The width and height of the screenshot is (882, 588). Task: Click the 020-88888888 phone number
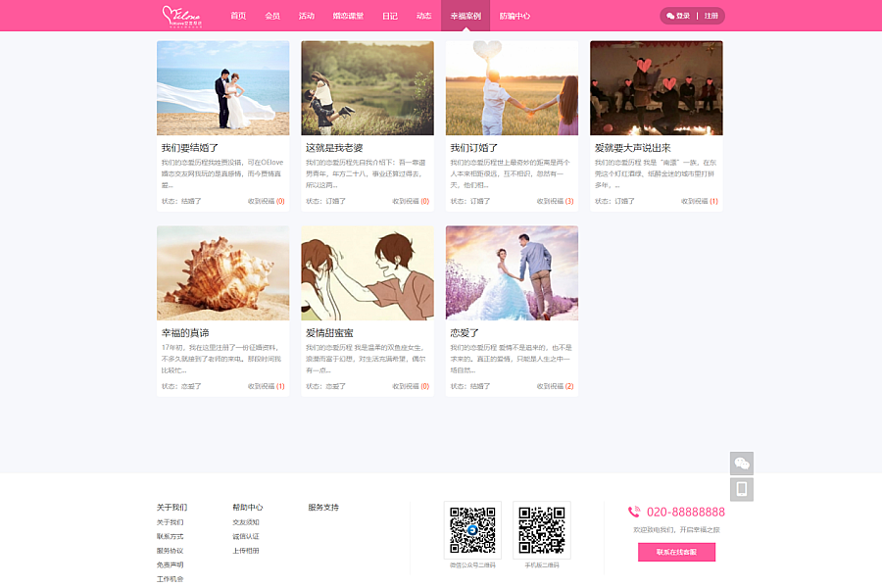pyautogui.click(x=686, y=512)
